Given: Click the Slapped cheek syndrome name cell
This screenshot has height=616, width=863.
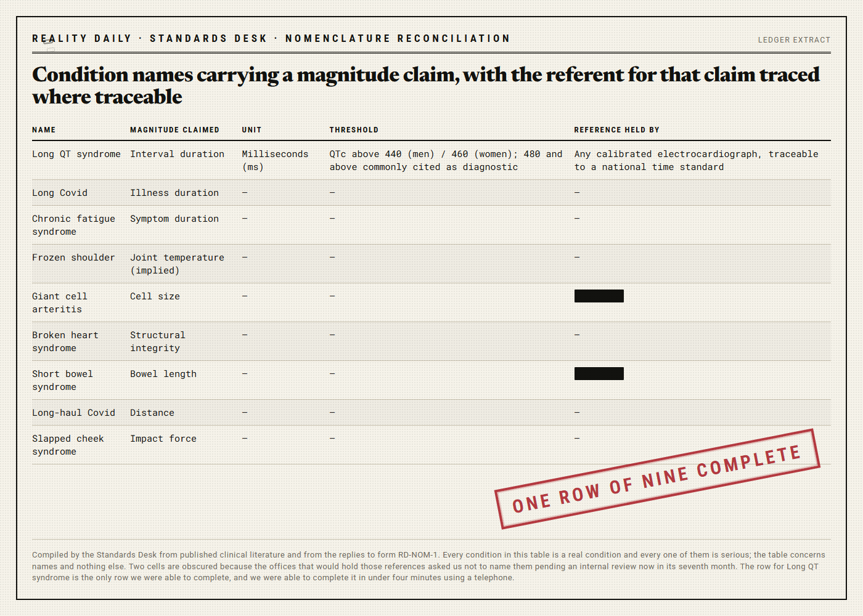Looking at the screenshot, I should point(68,445).
